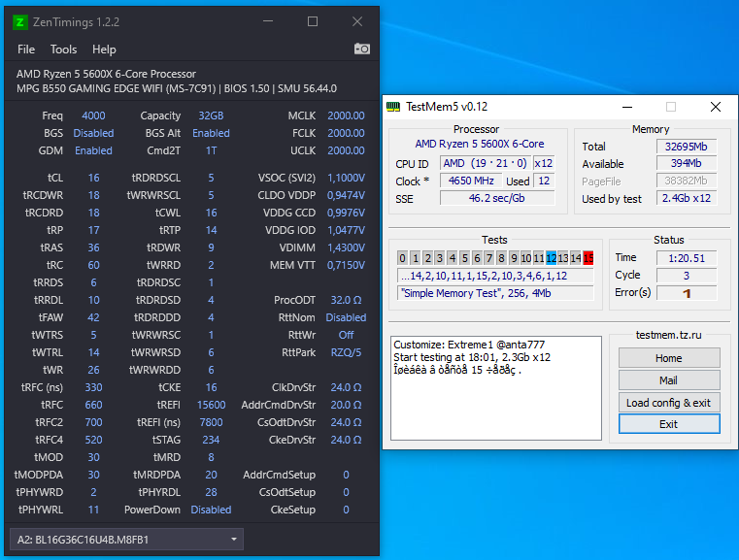Click the tRAS value 36
The height and width of the screenshot is (560, 739).
pos(93,247)
